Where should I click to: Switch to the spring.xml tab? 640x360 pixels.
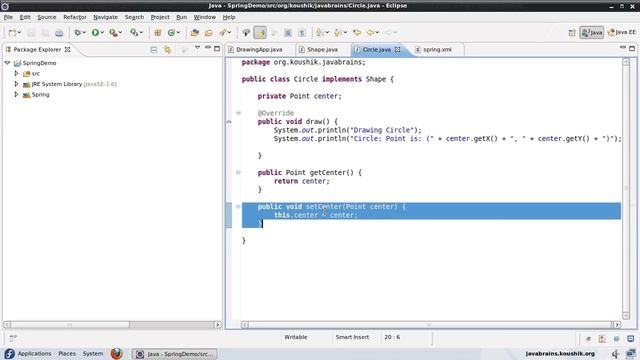pyautogui.click(x=437, y=49)
